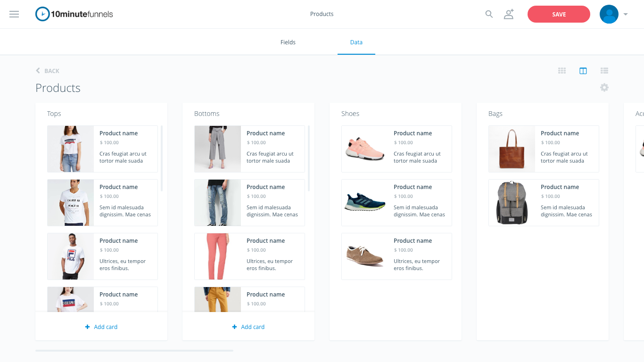Click the Tops column vertical scrollbar
The height and width of the screenshot is (362, 644).
coord(162,158)
